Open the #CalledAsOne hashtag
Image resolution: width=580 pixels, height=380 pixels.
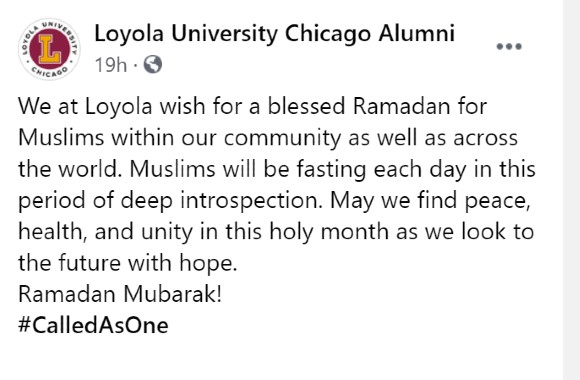coord(93,326)
